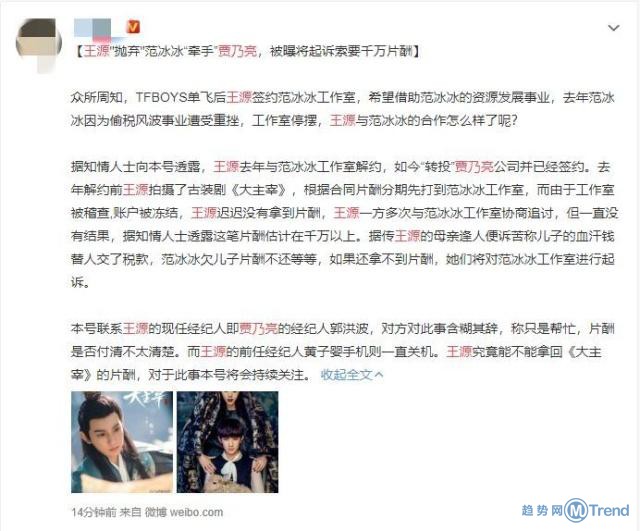This screenshot has width=640, height=531.
Task: Open the second photo thumbnail with boy
Action: point(227,442)
